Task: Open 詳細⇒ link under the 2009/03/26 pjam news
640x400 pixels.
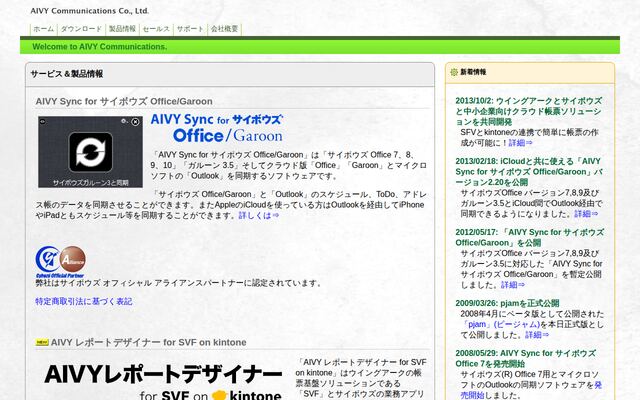Action: (x=537, y=335)
